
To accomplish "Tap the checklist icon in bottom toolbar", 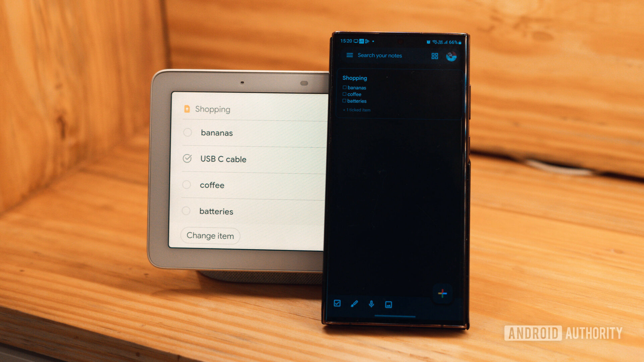I will pos(337,304).
